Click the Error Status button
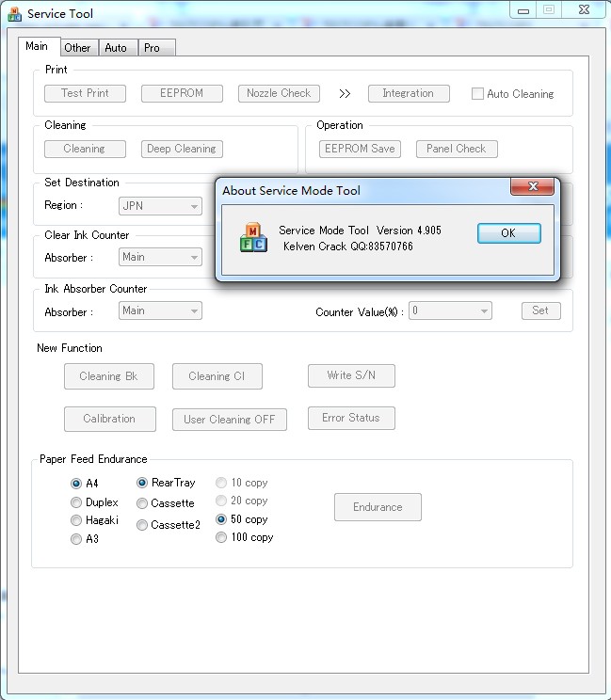Screen dimensions: 611x700 pos(351,418)
